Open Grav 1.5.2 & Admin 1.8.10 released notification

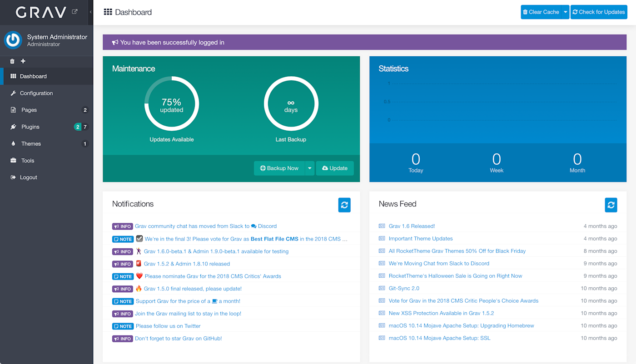click(187, 264)
